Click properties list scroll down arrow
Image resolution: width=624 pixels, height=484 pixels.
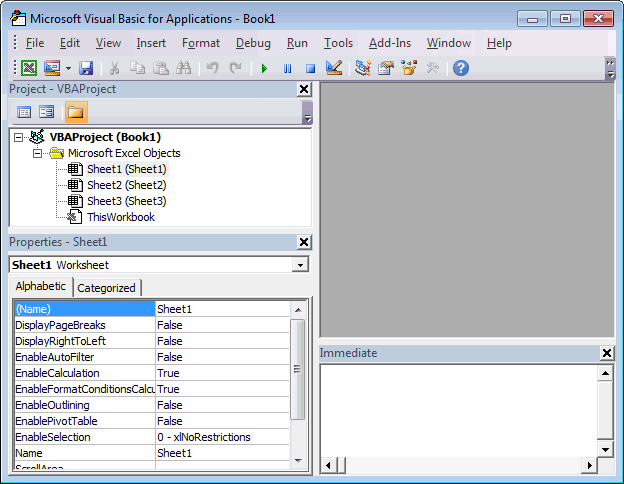coord(298,461)
